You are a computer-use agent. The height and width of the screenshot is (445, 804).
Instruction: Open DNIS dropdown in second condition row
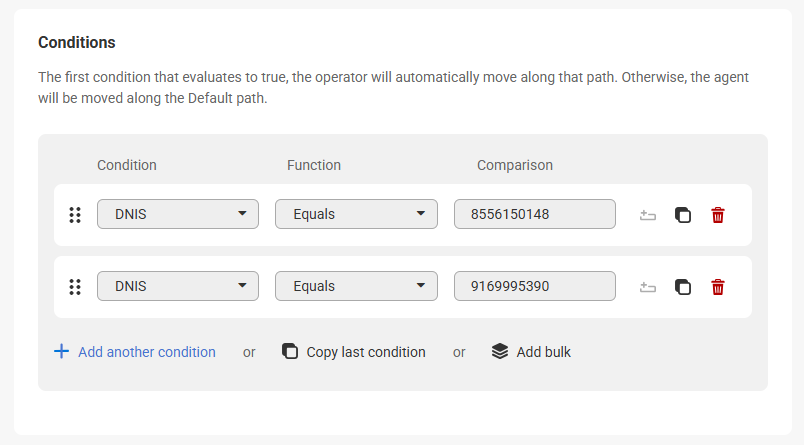(178, 286)
